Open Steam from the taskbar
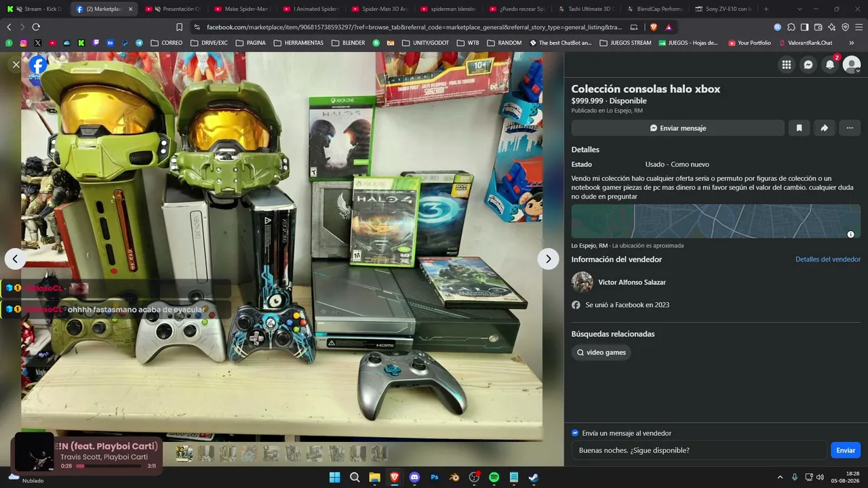 534,477
